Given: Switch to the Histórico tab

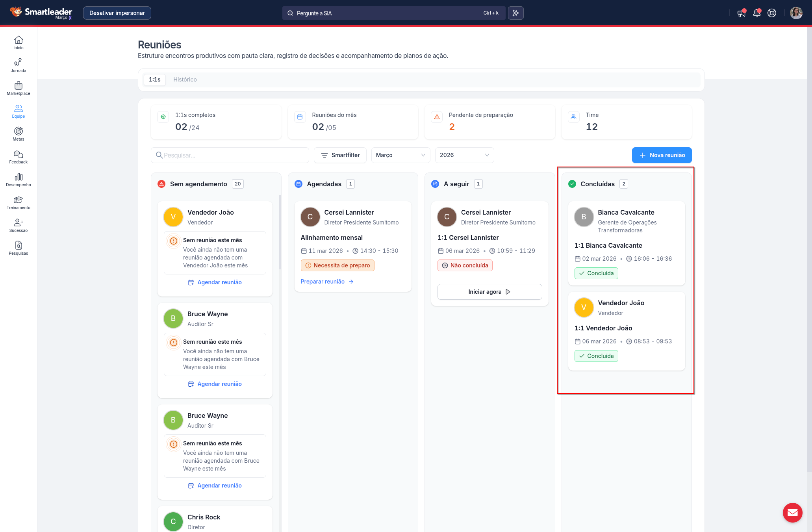Looking at the screenshot, I should click(x=185, y=80).
